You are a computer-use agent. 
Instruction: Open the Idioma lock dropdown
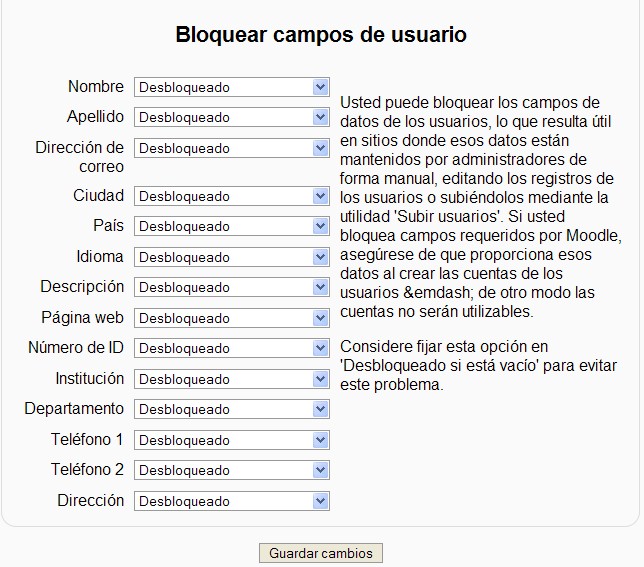(231, 257)
